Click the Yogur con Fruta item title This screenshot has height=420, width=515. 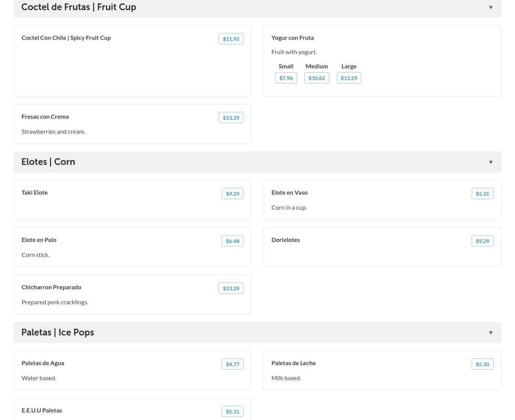(292, 38)
